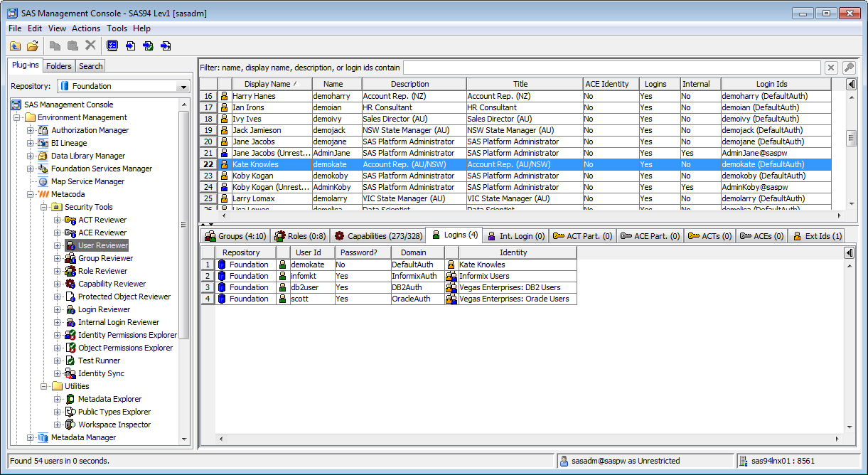Image resolution: width=868 pixels, height=475 pixels.
Task: Click the db2user login cell
Action: tap(312, 287)
